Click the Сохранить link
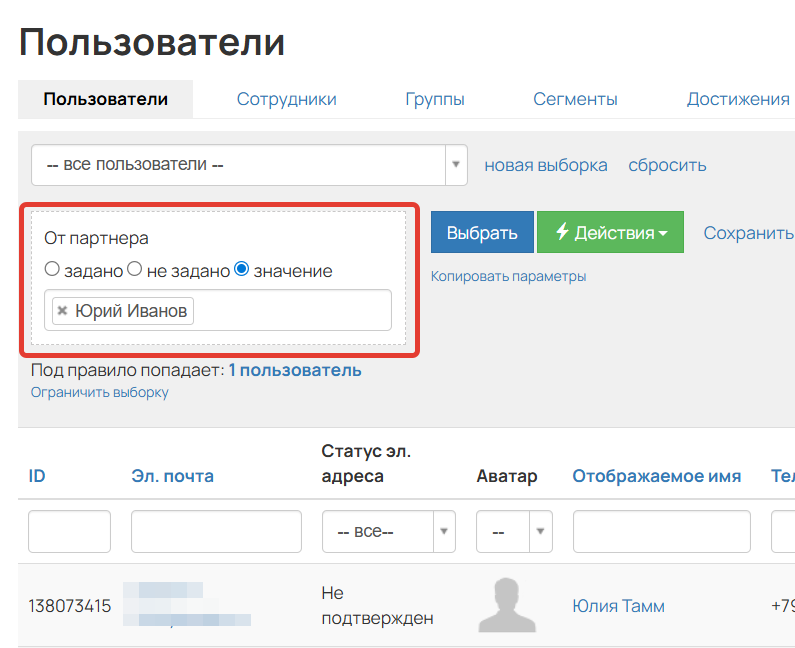 pyautogui.click(x=749, y=233)
